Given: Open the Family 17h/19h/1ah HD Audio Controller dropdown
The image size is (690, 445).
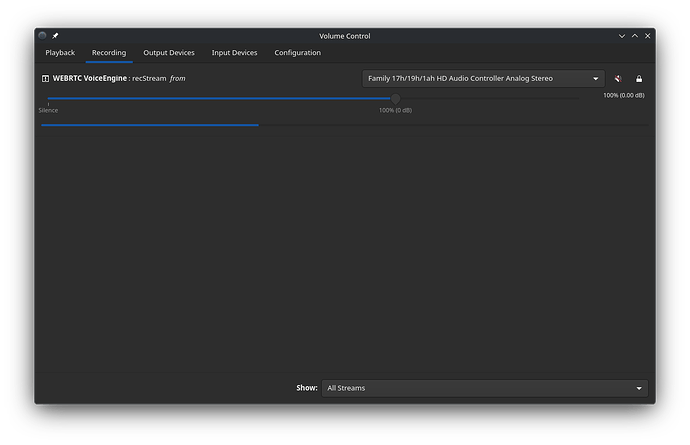Looking at the screenshot, I should point(483,78).
